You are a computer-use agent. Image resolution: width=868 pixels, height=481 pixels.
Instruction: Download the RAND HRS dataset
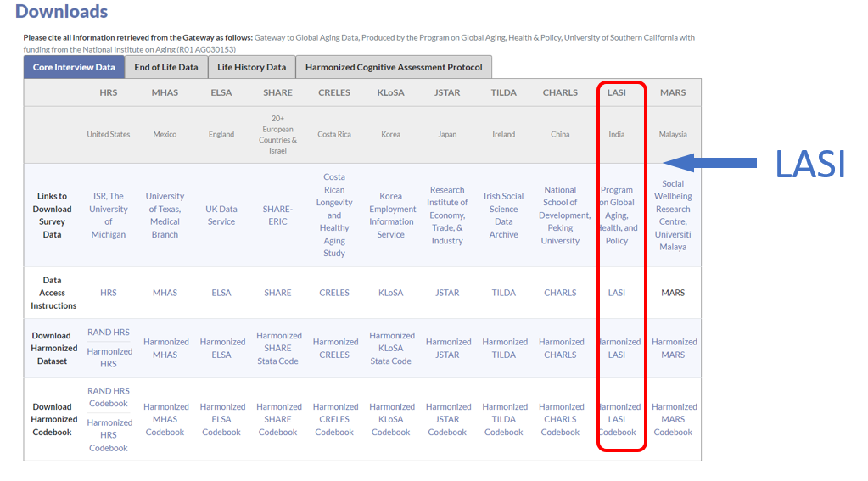(109, 332)
